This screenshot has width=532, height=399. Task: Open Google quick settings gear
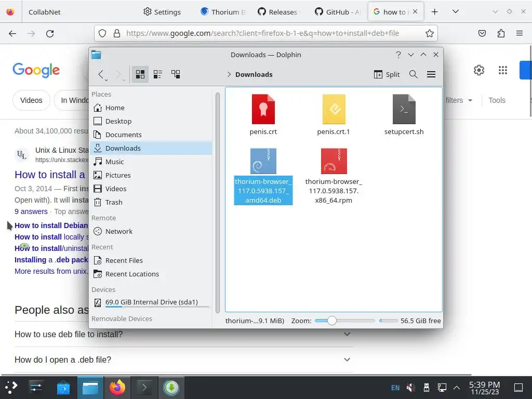478,70
